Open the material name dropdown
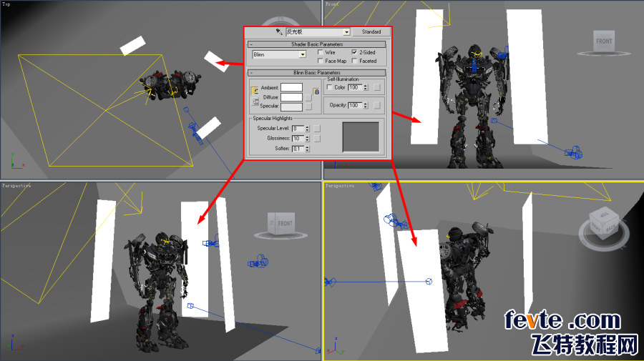Viewport: 644px width, 361px height. [346, 32]
